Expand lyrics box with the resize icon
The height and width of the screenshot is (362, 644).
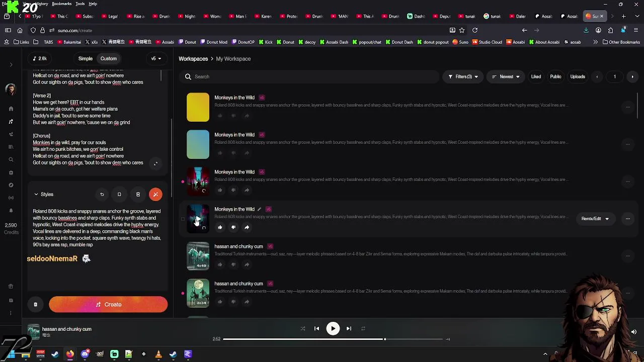[x=155, y=163]
